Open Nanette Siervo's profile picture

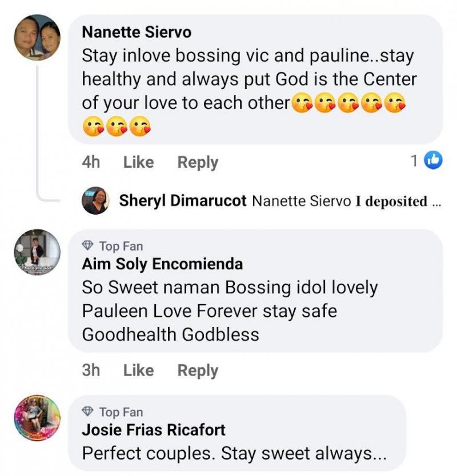[x=37, y=37]
